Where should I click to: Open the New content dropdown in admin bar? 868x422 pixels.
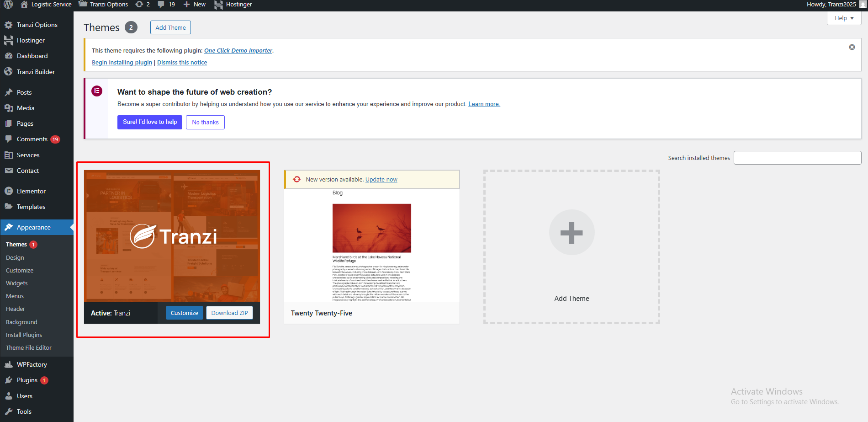(x=195, y=5)
